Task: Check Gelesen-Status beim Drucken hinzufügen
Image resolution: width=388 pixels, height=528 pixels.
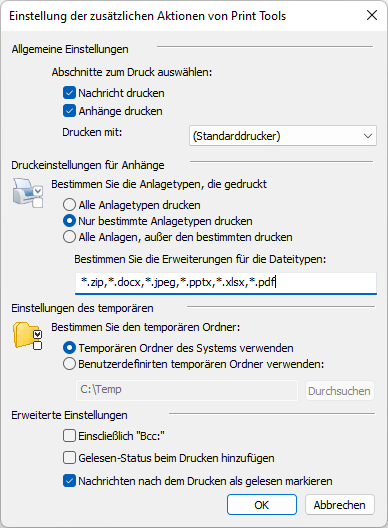Action: click(69, 458)
